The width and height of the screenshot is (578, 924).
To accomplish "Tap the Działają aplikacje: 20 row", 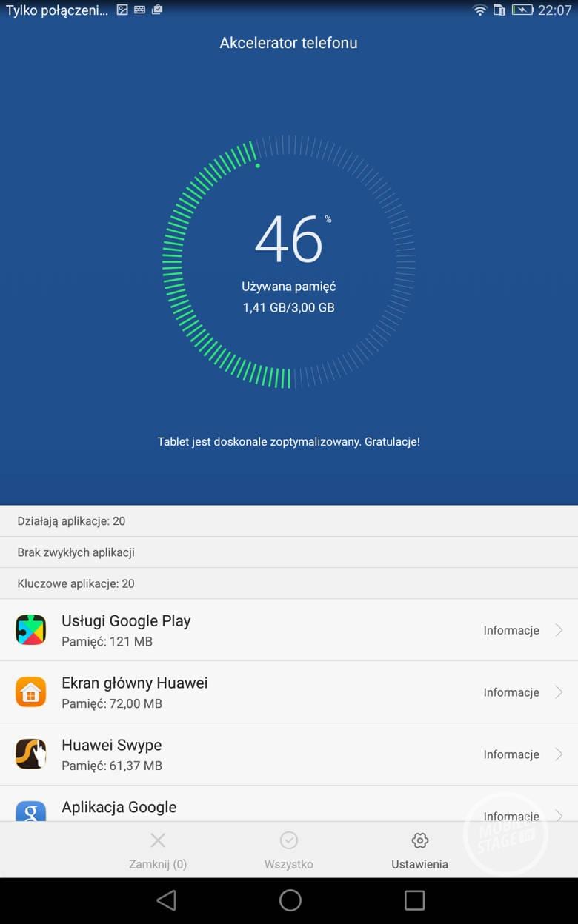I will pyautogui.click(x=289, y=521).
